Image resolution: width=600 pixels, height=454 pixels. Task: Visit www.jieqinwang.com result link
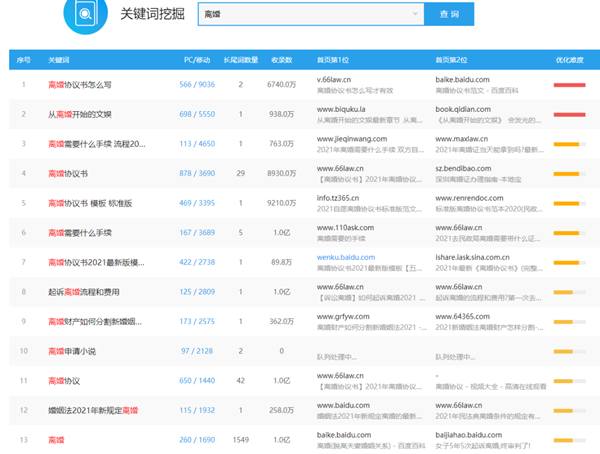(350, 135)
